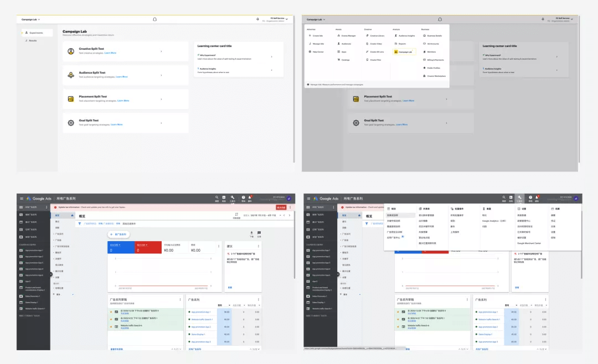Select Create Ads in the open navigation menu
Screen dimensions: 598x364
[316, 36]
